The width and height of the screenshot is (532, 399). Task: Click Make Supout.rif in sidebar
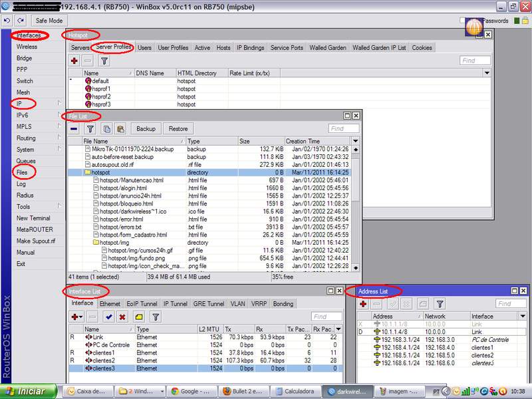[x=36, y=241]
